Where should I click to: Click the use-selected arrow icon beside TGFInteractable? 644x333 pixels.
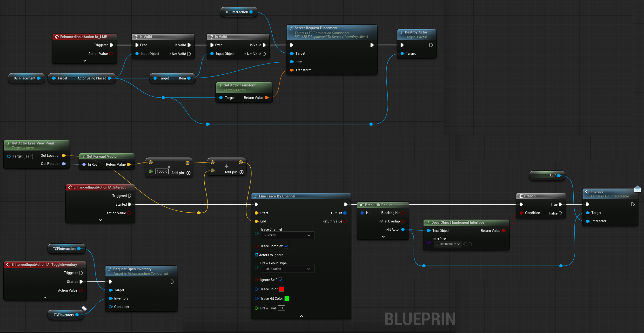click(465, 244)
